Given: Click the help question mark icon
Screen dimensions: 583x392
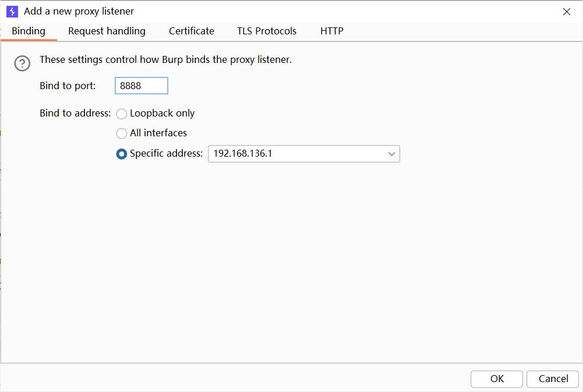Looking at the screenshot, I should [22, 63].
